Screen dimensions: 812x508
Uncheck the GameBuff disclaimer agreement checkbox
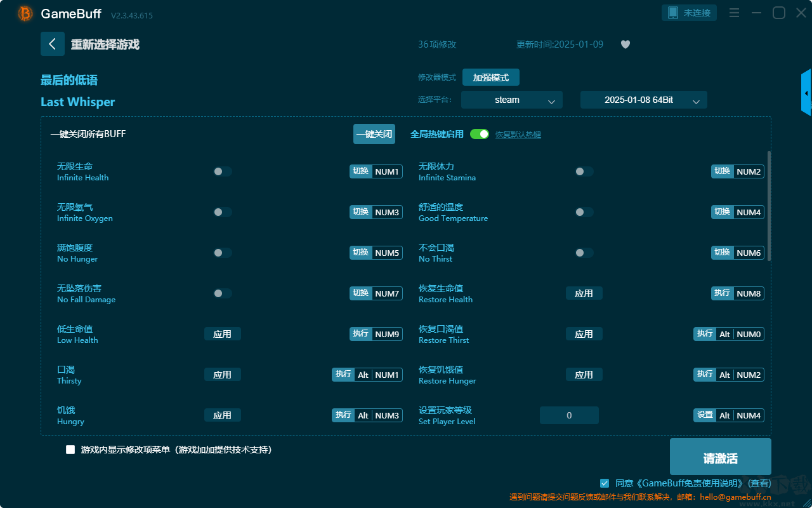coord(605,483)
